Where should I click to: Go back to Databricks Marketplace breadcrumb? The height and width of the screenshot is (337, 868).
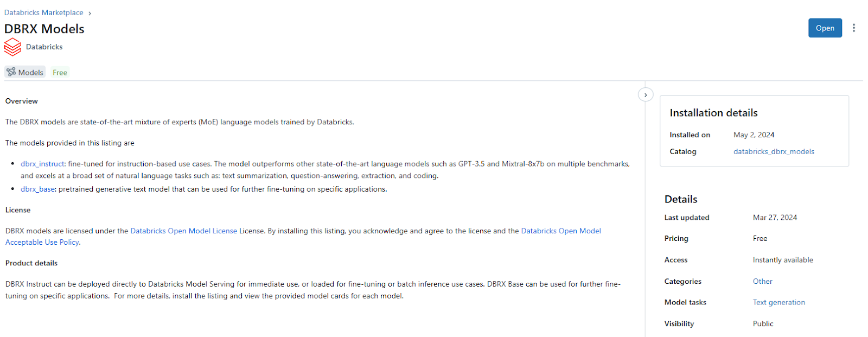click(43, 12)
